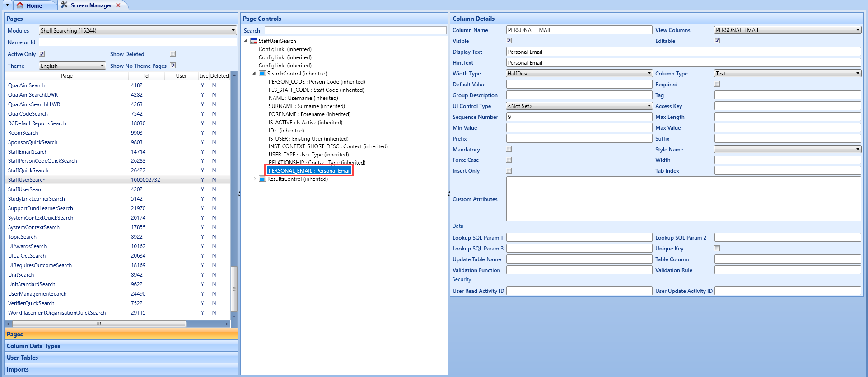868x377 pixels.
Task: Expand the ResultsControl tree node
Action: coord(255,179)
